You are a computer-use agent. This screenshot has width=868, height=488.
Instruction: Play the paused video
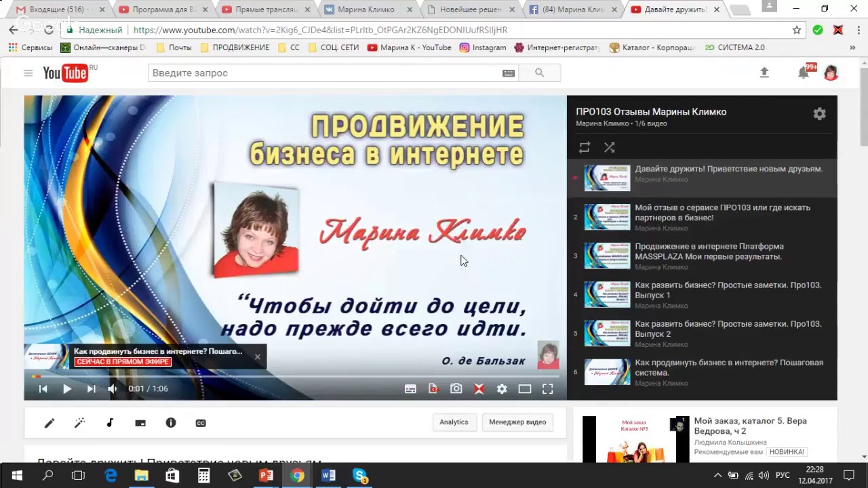(x=67, y=388)
